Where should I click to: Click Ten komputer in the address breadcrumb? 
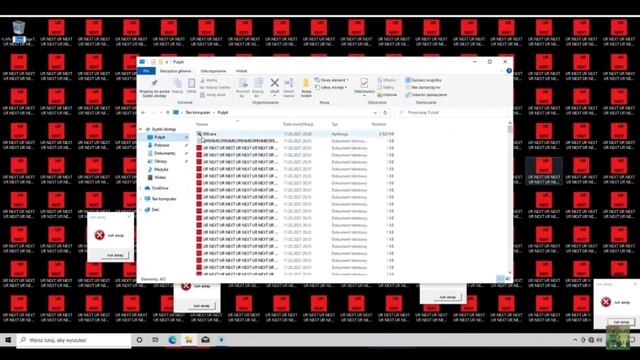tap(198, 112)
